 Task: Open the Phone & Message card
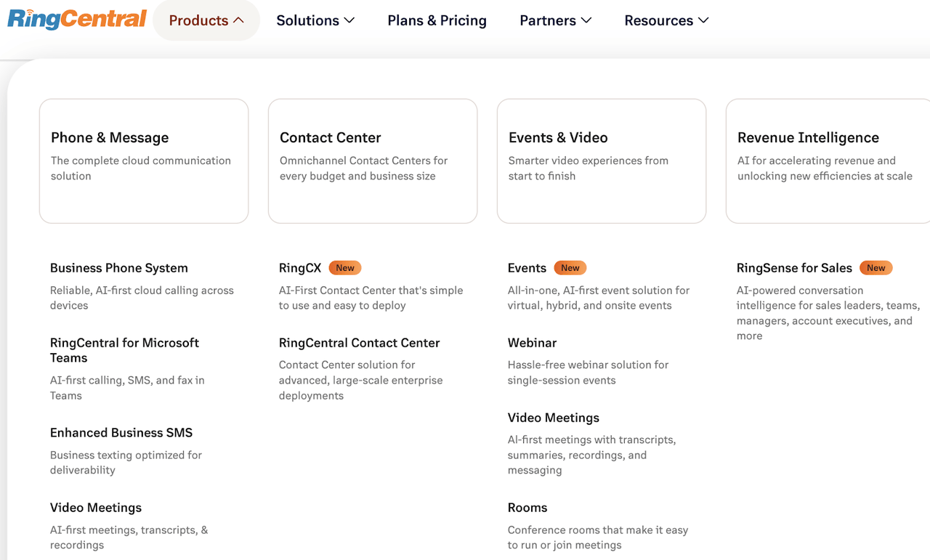tap(144, 161)
